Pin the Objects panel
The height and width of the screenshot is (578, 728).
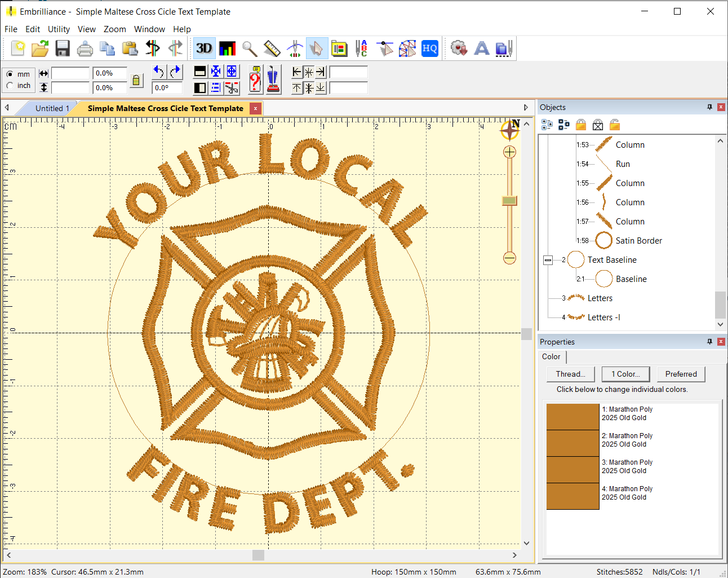[x=709, y=107]
